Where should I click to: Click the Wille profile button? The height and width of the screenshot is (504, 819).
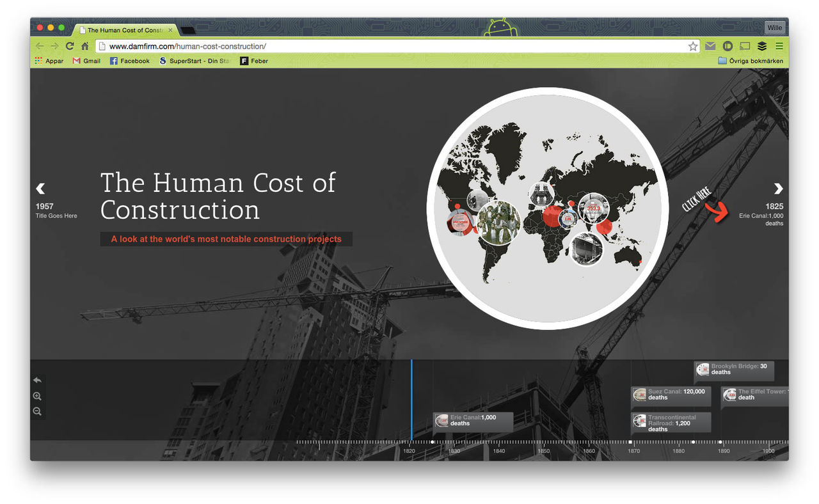click(774, 28)
